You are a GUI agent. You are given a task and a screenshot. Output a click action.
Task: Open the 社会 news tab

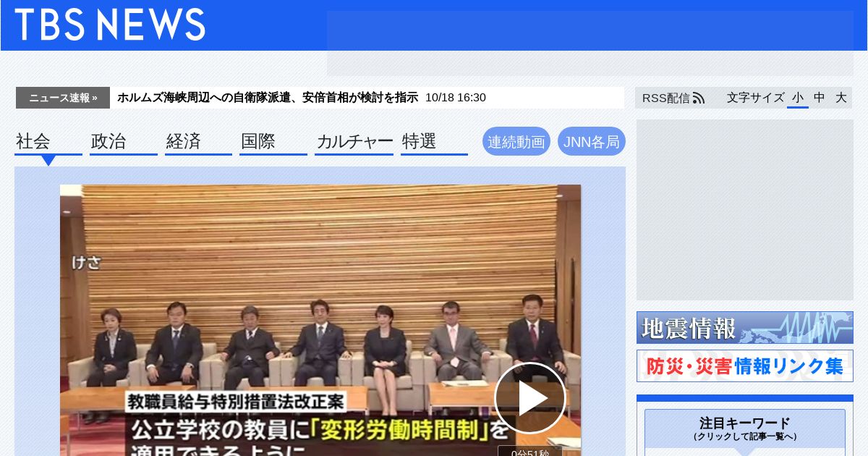tap(48, 142)
